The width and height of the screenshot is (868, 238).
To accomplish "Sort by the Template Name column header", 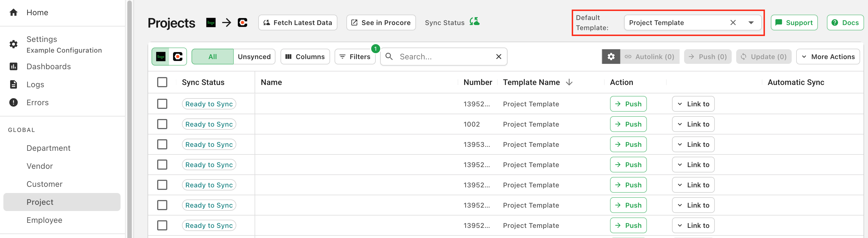I will click(x=531, y=82).
